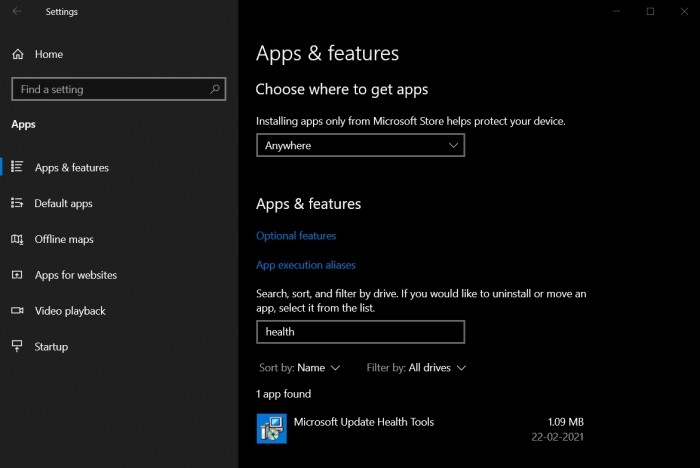Click the Startup icon in sidebar
The image size is (700, 468).
pos(17,347)
